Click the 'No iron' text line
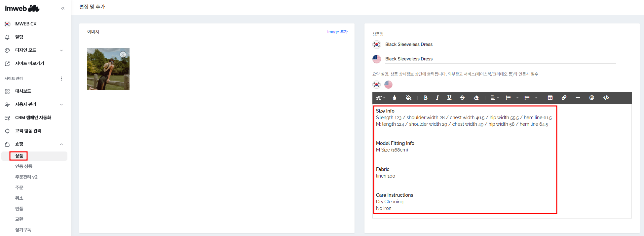This screenshot has width=644, height=236. pyautogui.click(x=384, y=208)
